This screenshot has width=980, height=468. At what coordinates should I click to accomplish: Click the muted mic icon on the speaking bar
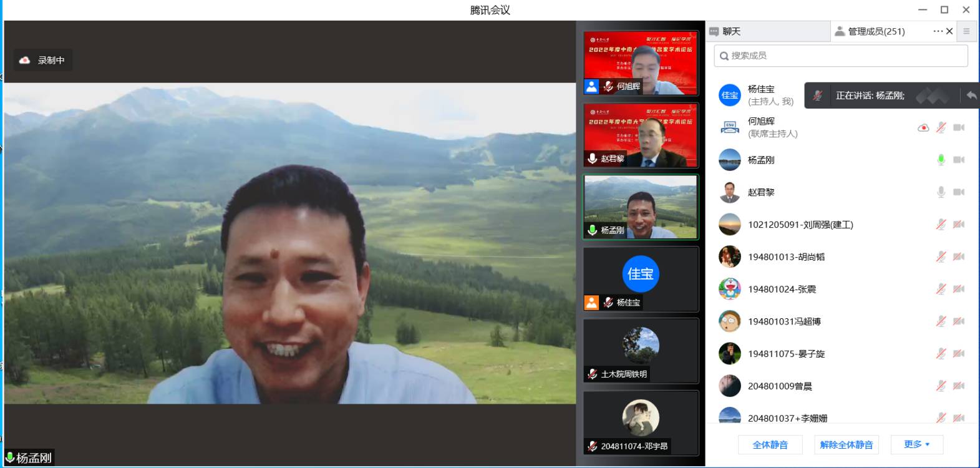click(818, 95)
